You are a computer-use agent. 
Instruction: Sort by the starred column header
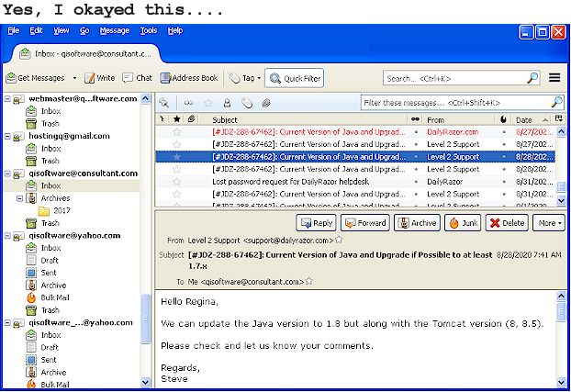(177, 119)
